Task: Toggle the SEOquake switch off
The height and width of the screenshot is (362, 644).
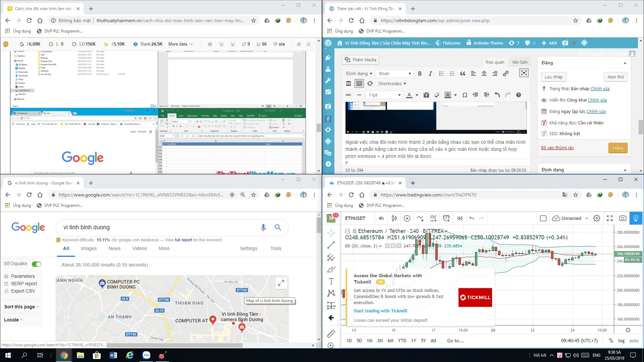Action: (36, 264)
